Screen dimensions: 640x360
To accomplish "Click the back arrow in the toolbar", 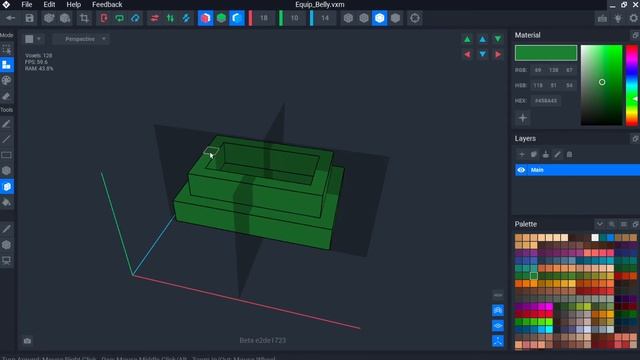I will (x=11, y=18).
